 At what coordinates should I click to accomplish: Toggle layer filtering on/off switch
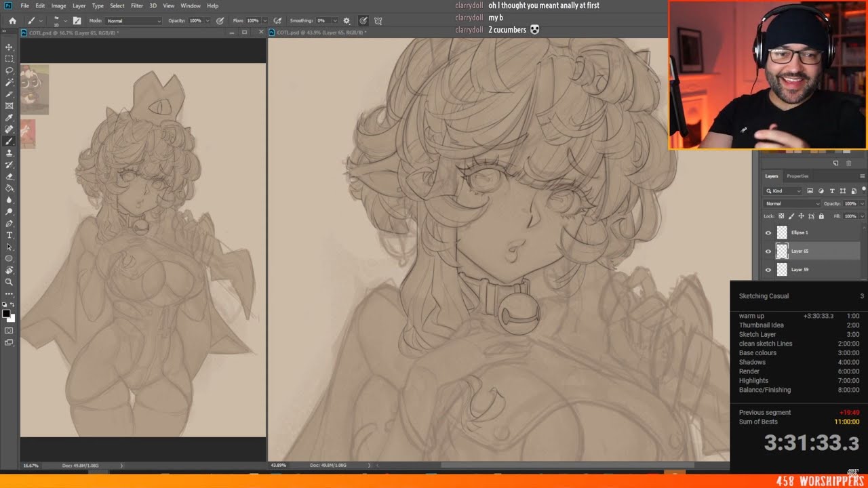[x=863, y=191]
